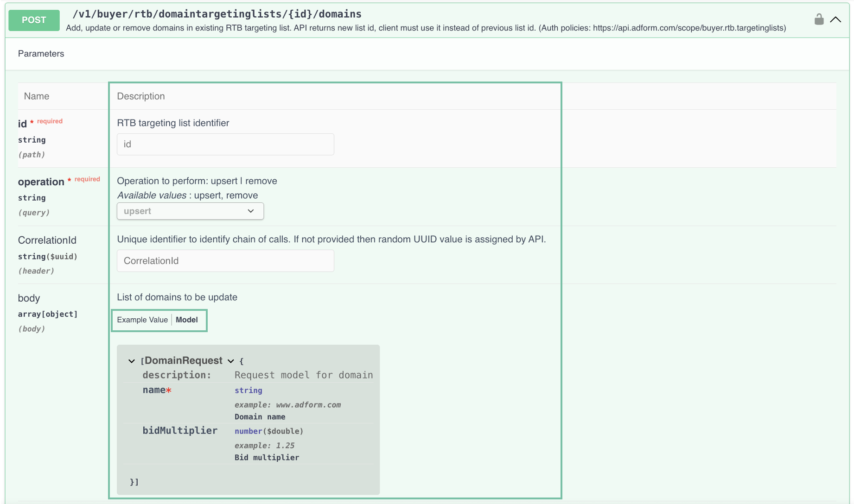
Task: Collapse the model array with left chevron
Action: (132, 361)
